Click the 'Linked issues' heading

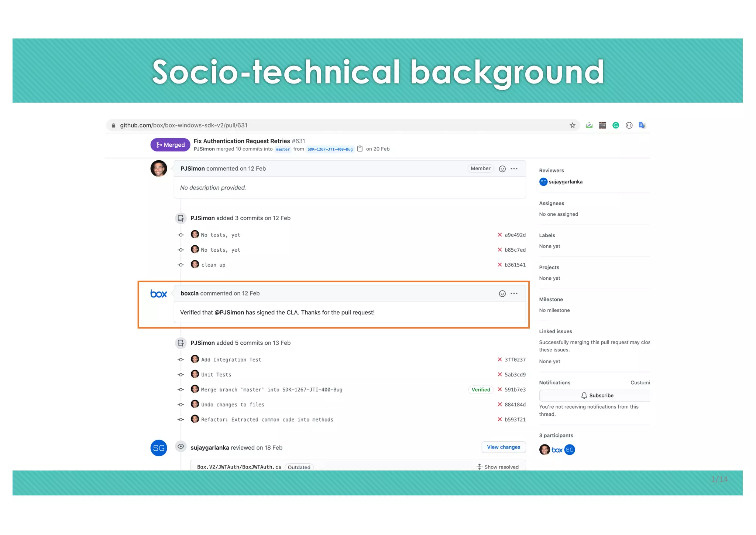[x=556, y=331]
